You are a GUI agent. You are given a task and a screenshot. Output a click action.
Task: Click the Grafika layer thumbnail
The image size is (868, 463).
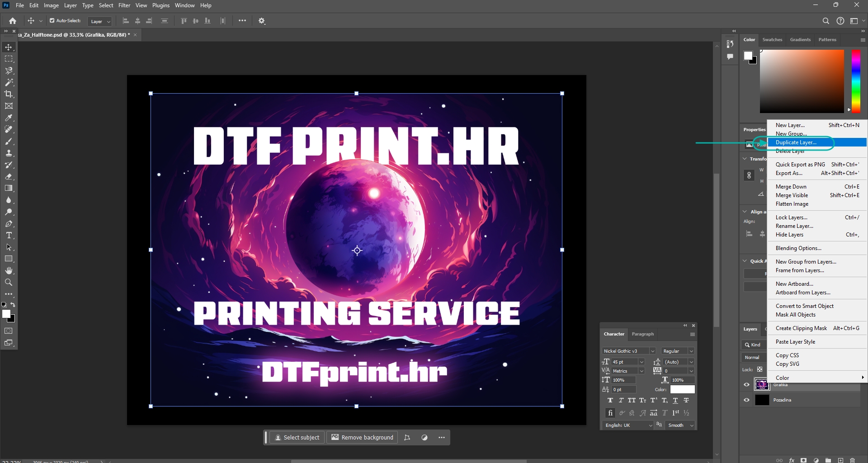point(762,385)
